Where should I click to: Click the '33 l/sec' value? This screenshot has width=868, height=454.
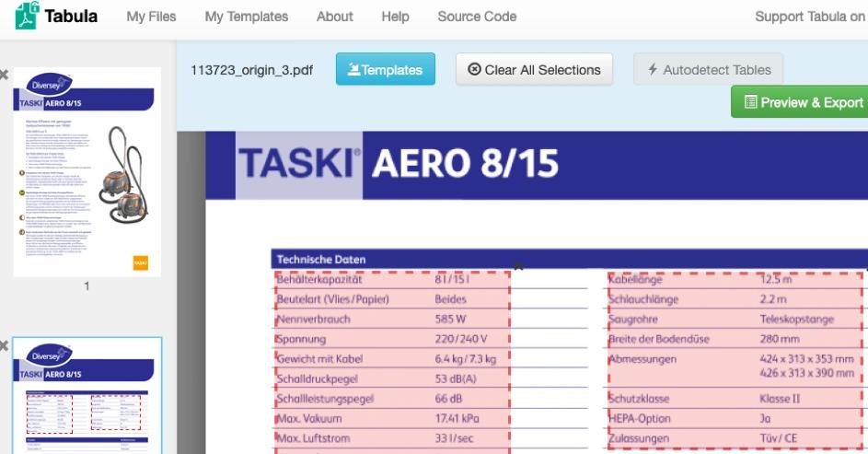tap(454, 438)
